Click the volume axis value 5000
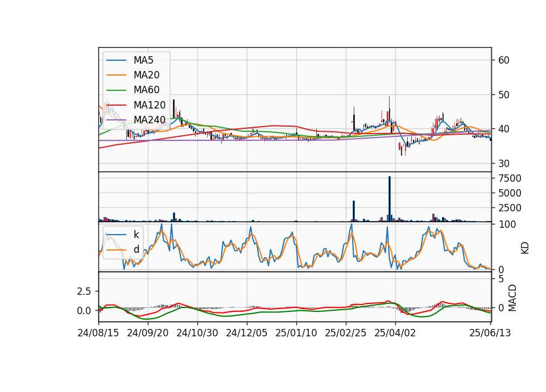This screenshot has width=546, height=392. coord(510,193)
